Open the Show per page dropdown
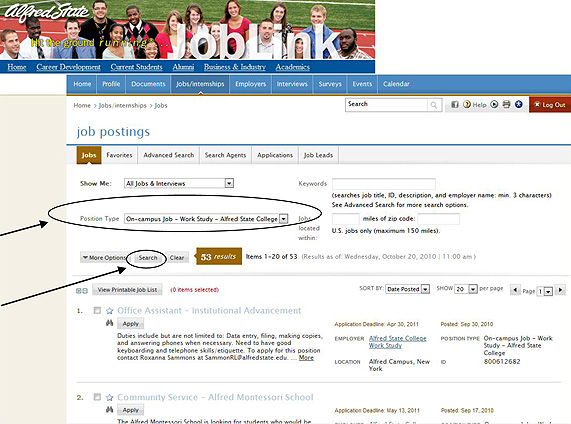 (466, 289)
